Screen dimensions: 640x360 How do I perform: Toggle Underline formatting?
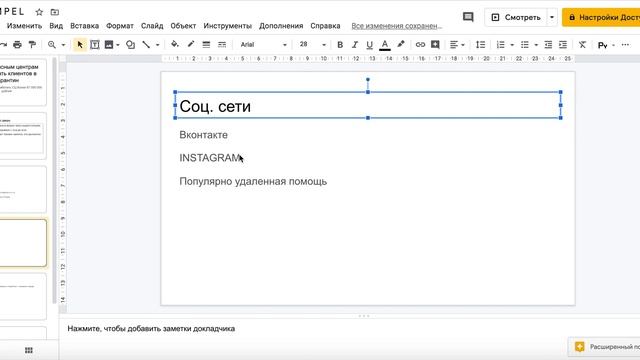[x=369, y=45]
